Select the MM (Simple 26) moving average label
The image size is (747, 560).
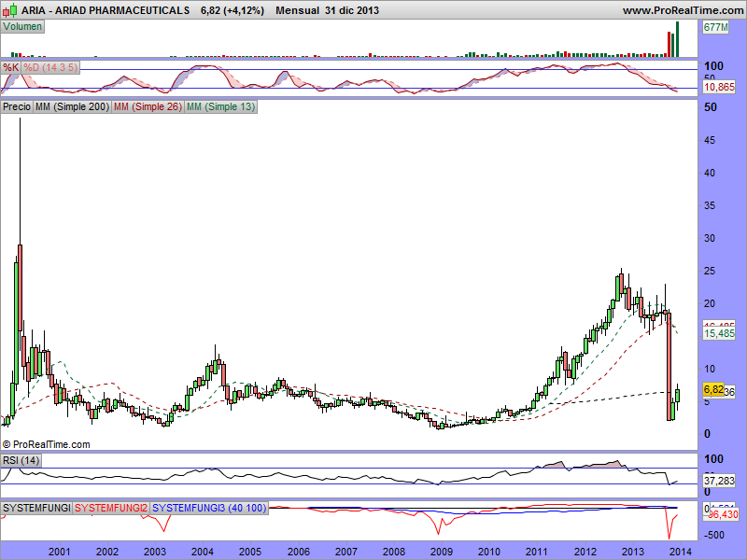click(148, 106)
